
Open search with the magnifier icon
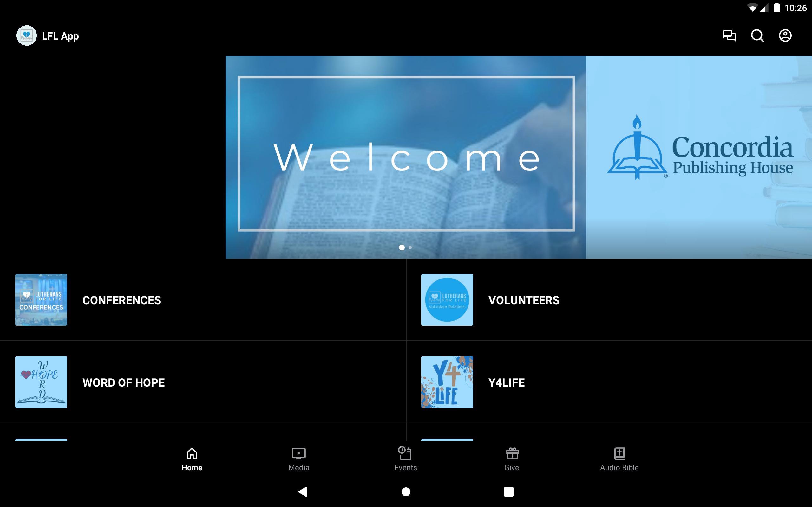(757, 35)
